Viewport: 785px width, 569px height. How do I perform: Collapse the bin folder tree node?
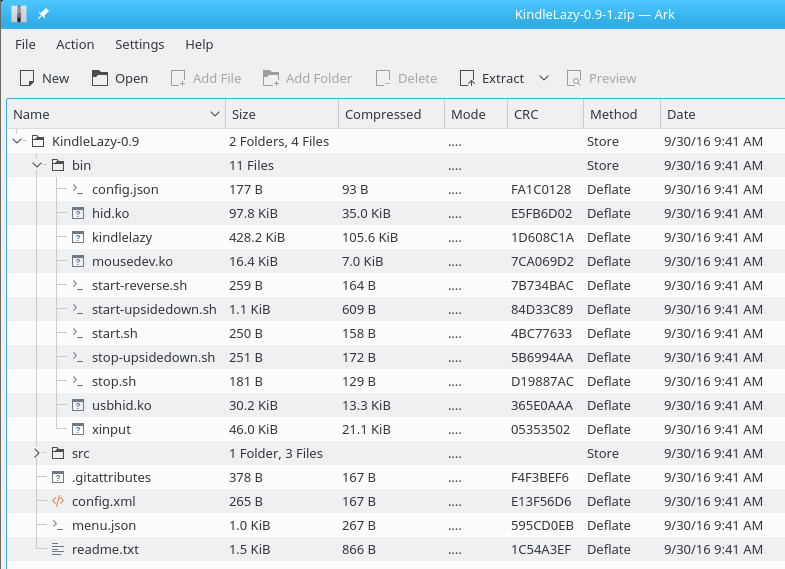click(x=37, y=165)
